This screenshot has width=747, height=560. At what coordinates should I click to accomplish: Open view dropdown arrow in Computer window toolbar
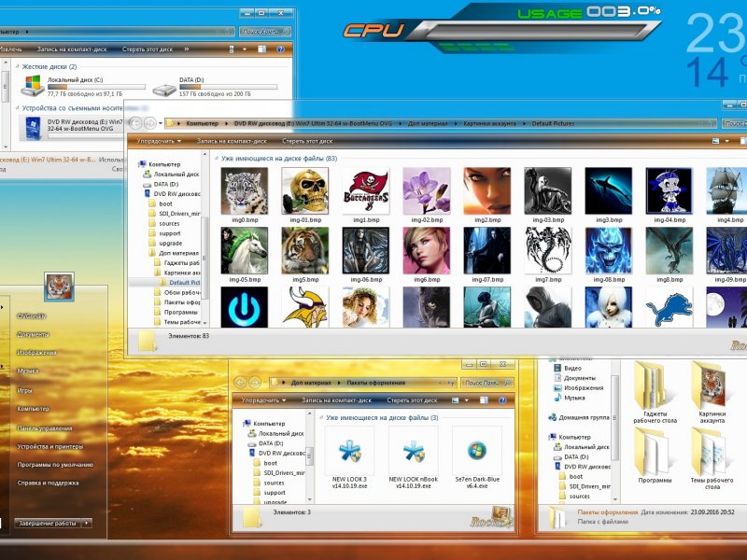coord(245,49)
